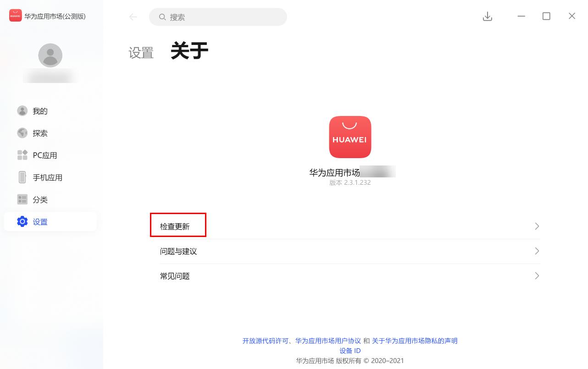Go to 探索 globe icon
The image size is (588, 369).
22,133
